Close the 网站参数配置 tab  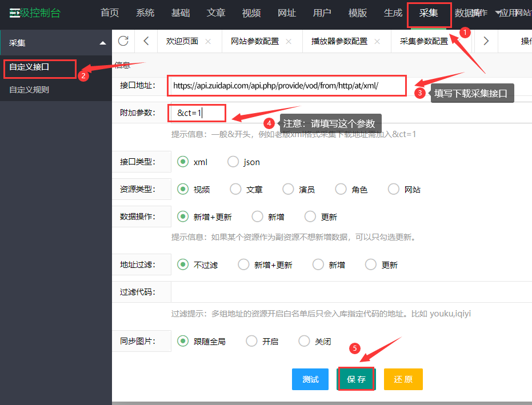point(289,41)
